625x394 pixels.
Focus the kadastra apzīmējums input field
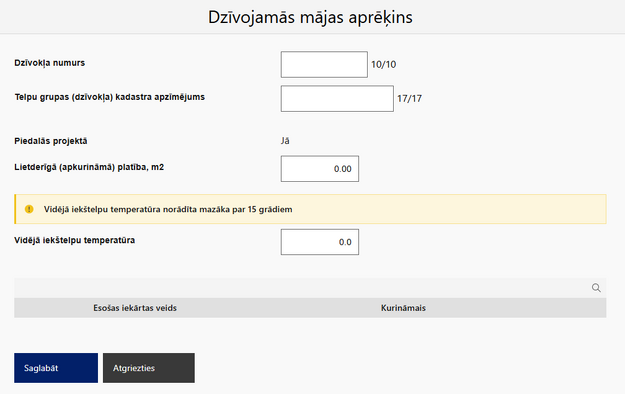[x=337, y=98]
